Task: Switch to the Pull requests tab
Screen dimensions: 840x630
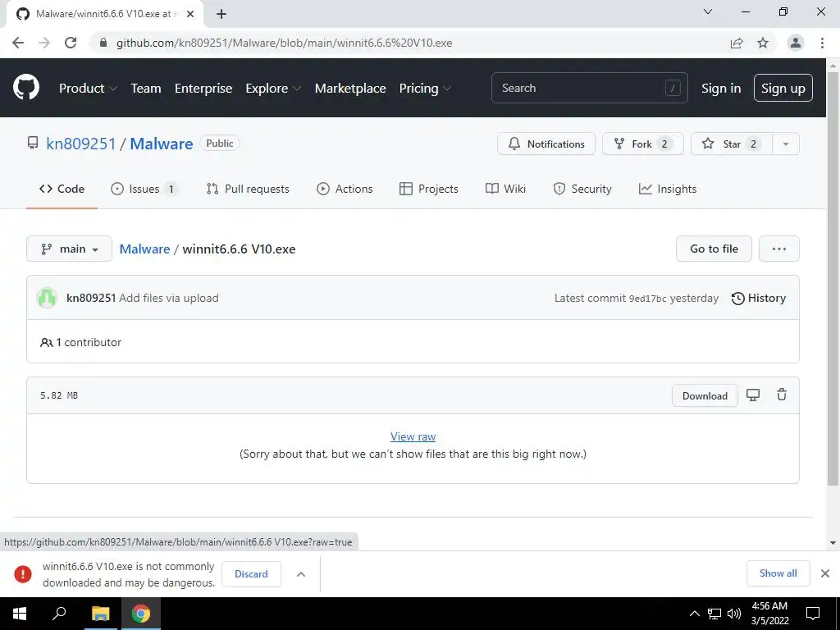Action: [x=248, y=189]
